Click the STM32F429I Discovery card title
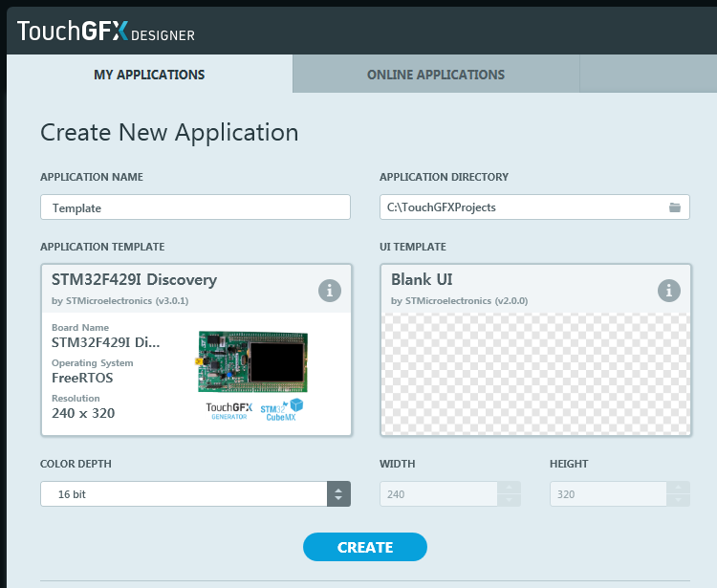The image size is (717, 588). pyautogui.click(x=134, y=279)
